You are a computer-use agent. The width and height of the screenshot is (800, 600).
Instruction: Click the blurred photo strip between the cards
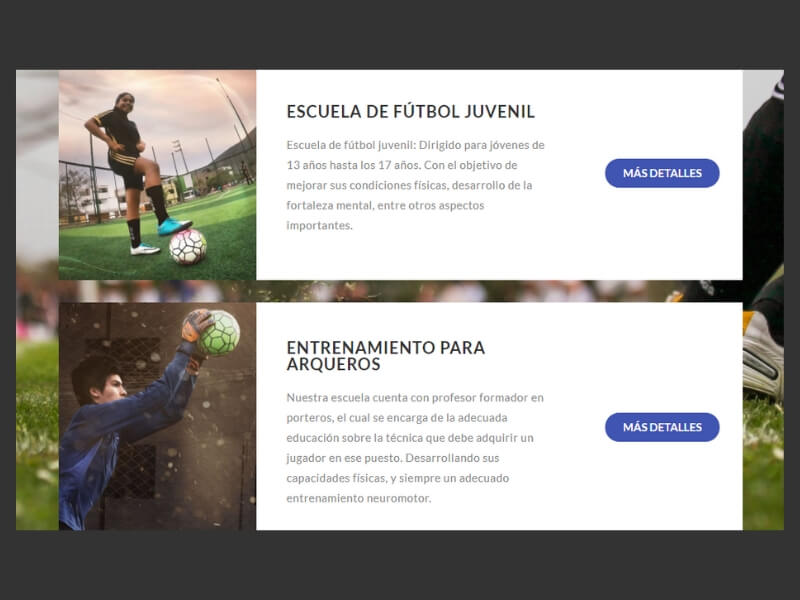click(400, 291)
